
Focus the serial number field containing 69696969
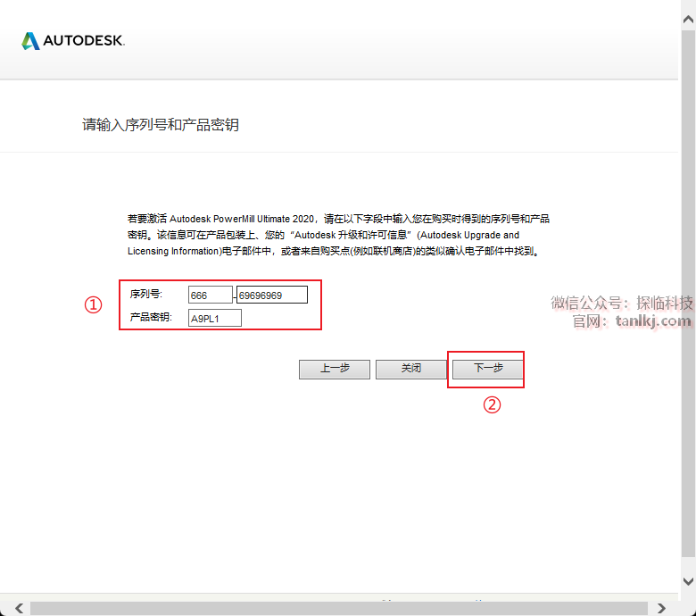click(x=271, y=295)
